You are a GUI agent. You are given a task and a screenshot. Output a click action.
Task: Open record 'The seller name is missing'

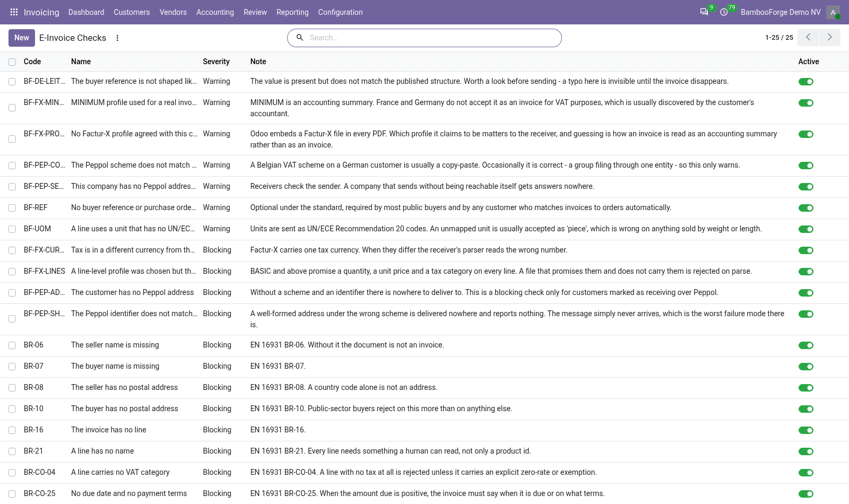pyautogui.click(x=115, y=345)
